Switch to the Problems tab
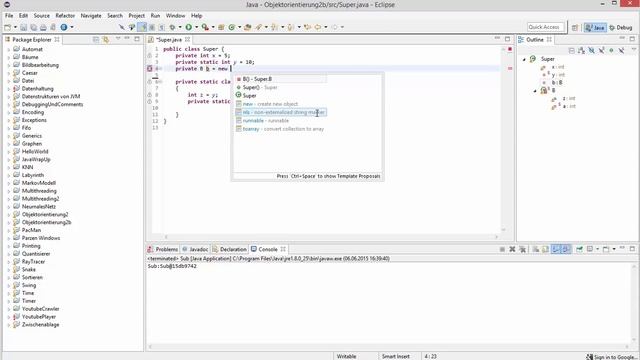Viewport: 640px width, 360px height. [163, 249]
